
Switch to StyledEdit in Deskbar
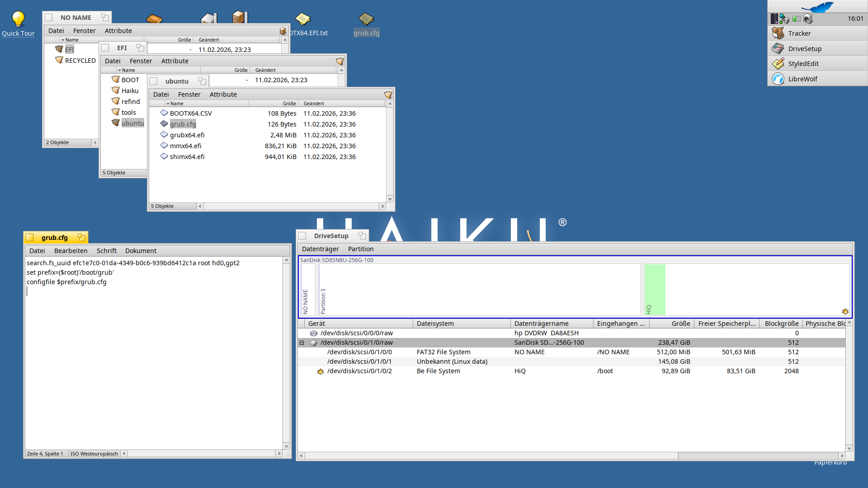click(x=803, y=64)
